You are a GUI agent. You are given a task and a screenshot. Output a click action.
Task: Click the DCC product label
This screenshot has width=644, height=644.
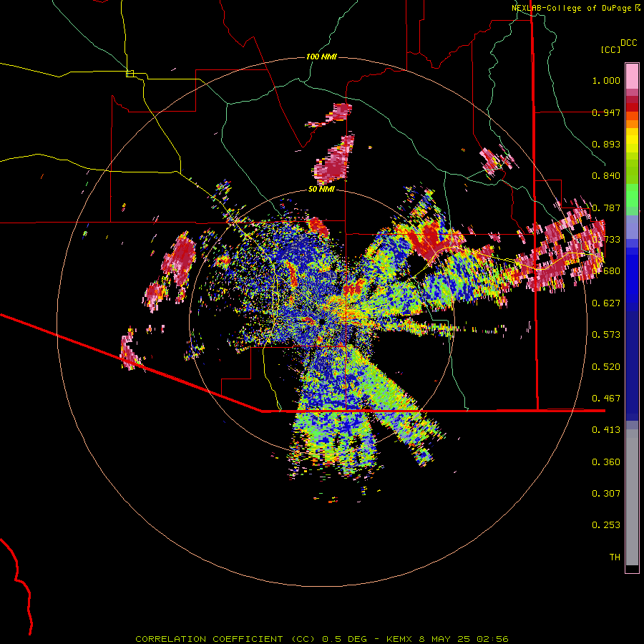coord(628,42)
